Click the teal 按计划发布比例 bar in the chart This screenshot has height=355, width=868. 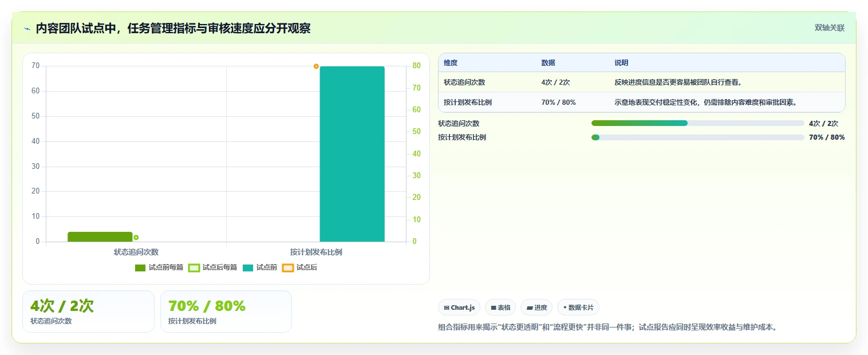tap(352, 154)
